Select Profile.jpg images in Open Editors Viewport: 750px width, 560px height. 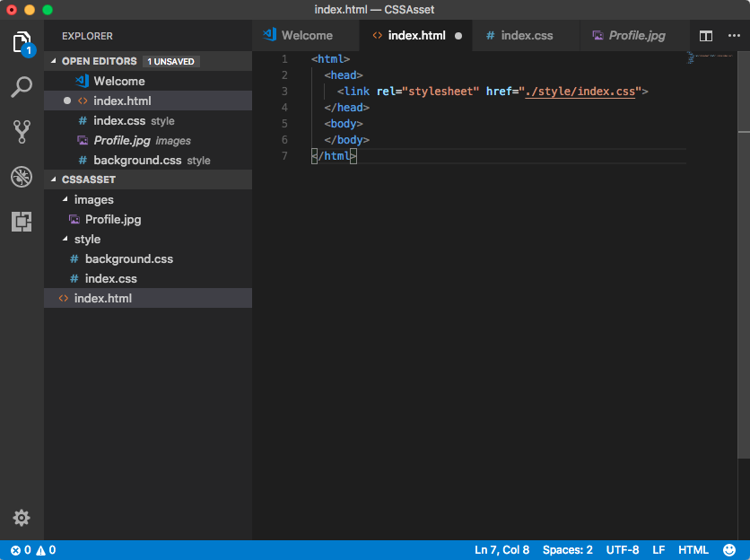(148, 140)
